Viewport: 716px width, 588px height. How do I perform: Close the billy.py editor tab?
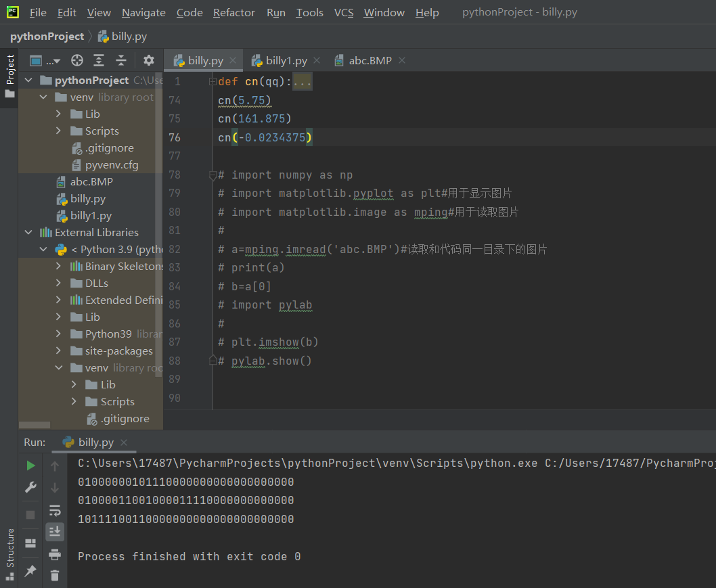[x=233, y=60]
